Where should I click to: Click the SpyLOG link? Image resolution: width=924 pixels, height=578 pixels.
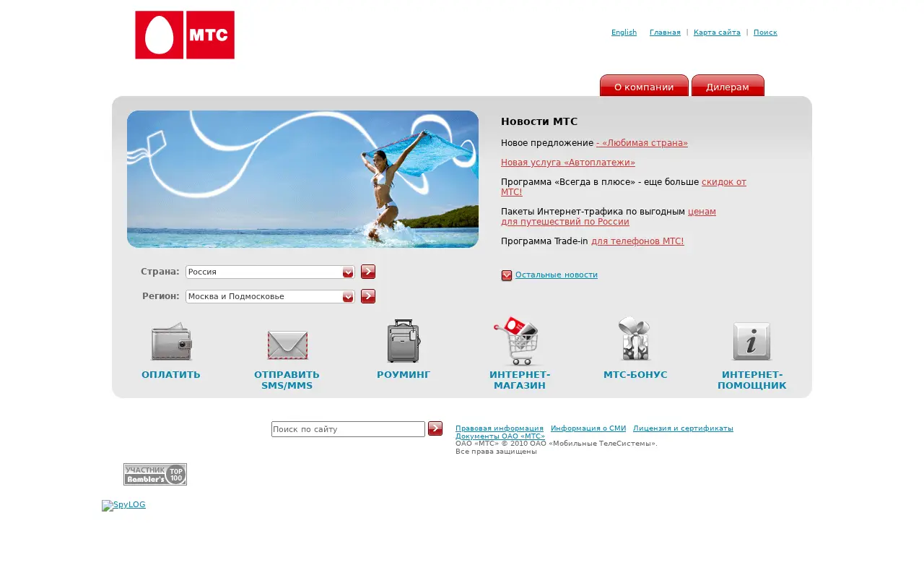(124, 506)
